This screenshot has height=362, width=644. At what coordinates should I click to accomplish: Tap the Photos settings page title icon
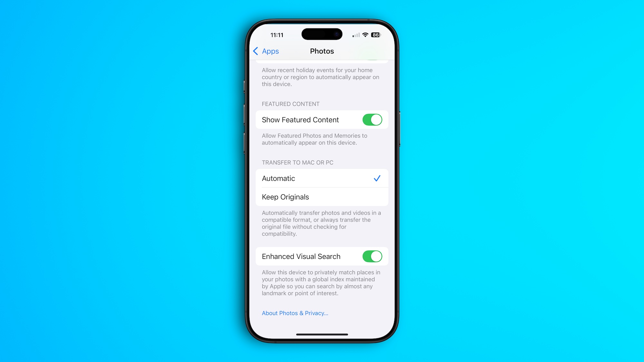click(322, 51)
